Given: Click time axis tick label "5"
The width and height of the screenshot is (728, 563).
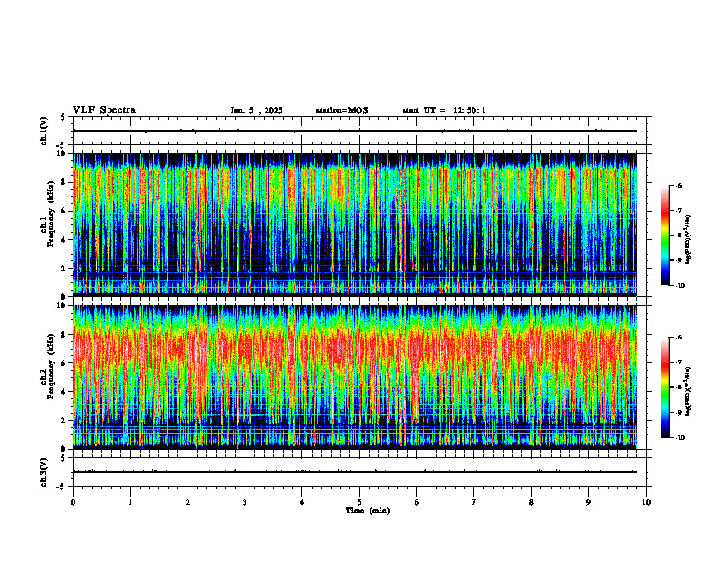Looking at the screenshot, I should click(x=359, y=502).
